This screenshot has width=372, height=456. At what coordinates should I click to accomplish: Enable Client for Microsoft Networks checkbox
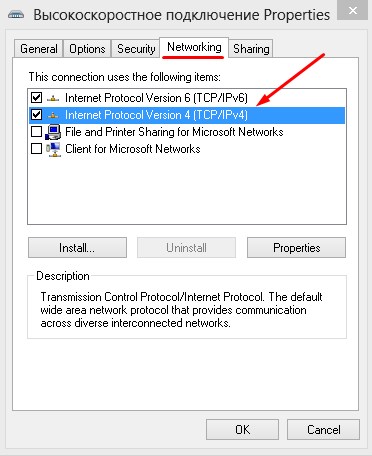point(36,149)
